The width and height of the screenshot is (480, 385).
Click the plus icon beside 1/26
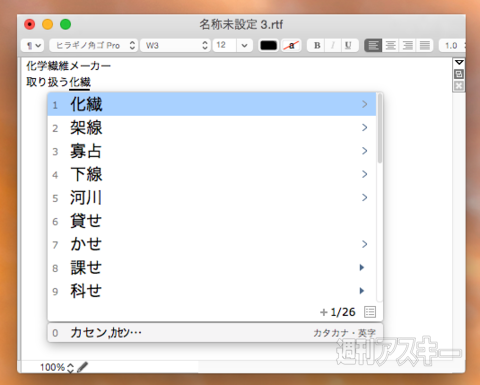[324, 312]
